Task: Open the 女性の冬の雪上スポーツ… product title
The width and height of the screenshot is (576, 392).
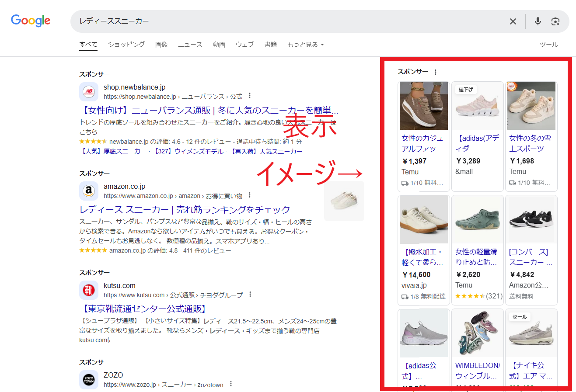Action: pyautogui.click(x=530, y=143)
